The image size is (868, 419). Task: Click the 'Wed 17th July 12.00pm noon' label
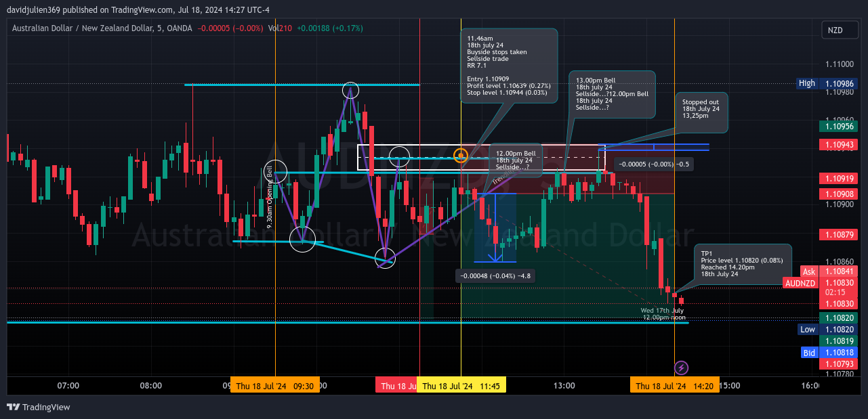663,313
